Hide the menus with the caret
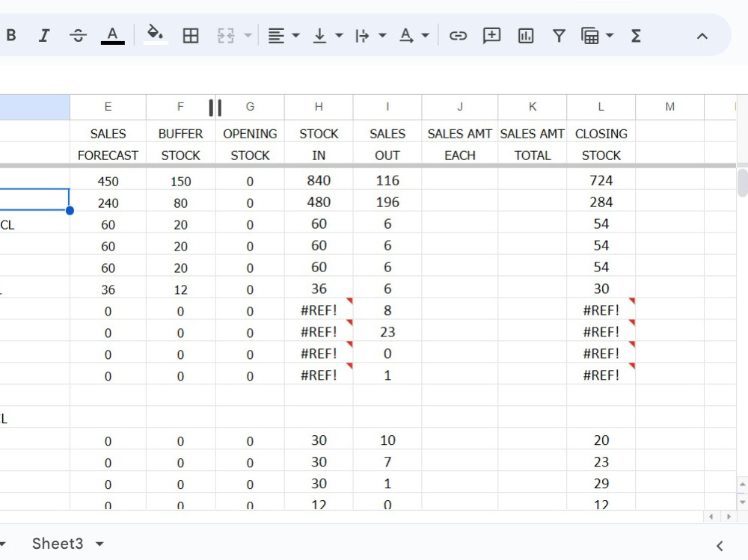748x560 pixels. tap(702, 36)
